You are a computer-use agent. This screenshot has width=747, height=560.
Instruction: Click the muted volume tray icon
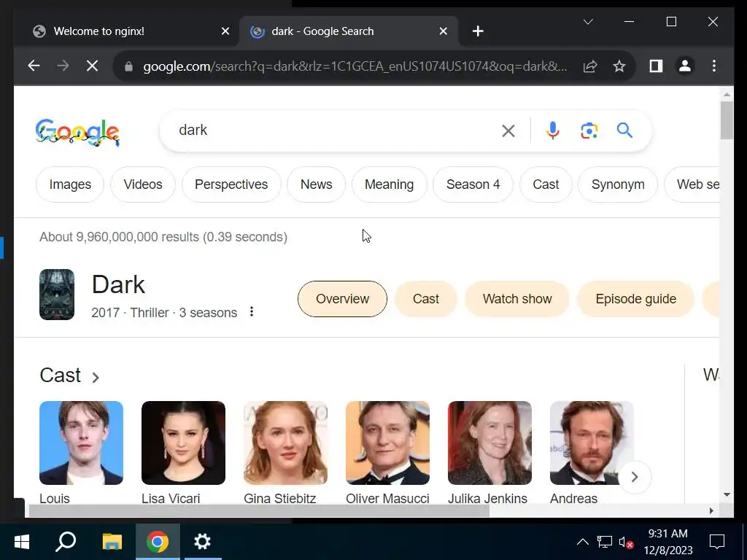click(x=626, y=542)
